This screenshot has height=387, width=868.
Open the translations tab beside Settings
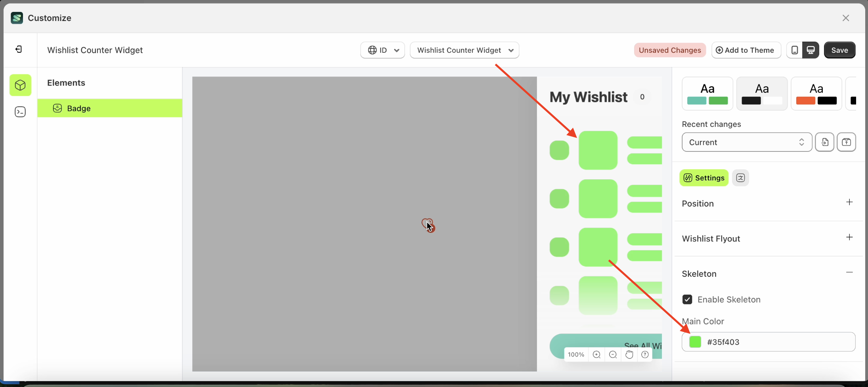[x=741, y=178]
